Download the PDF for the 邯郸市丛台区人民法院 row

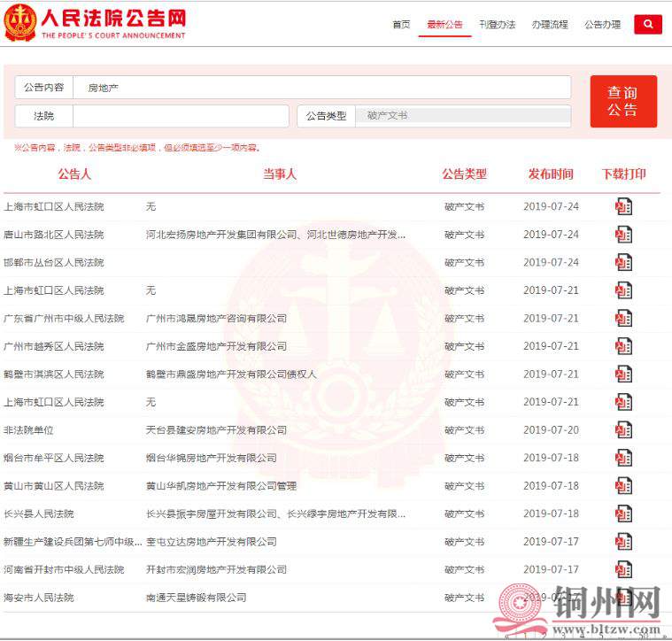[x=623, y=263]
